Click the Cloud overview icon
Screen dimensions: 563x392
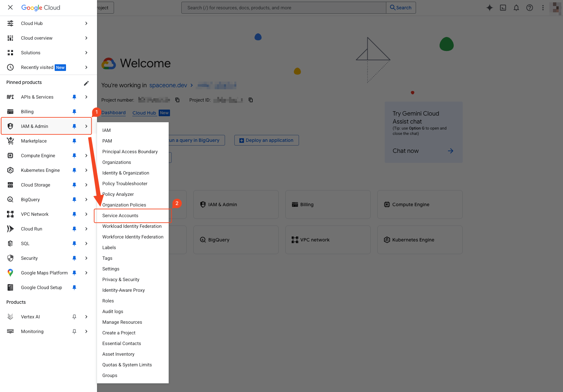click(x=10, y=38)
